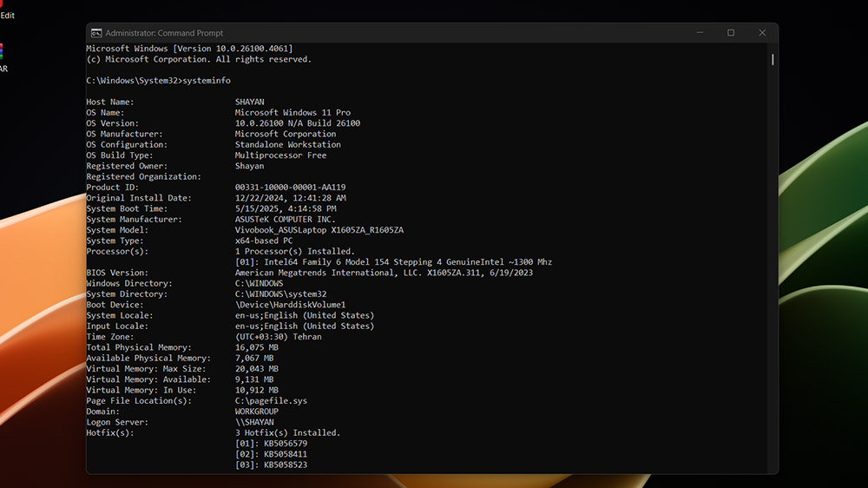Click the Command Prompt title bar icon
The width and height of the screenshot is (868, 488).
point(96,33)
